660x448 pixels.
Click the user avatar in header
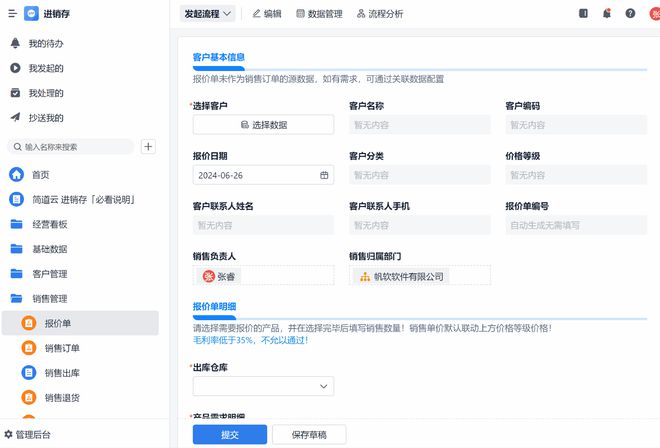655,13
